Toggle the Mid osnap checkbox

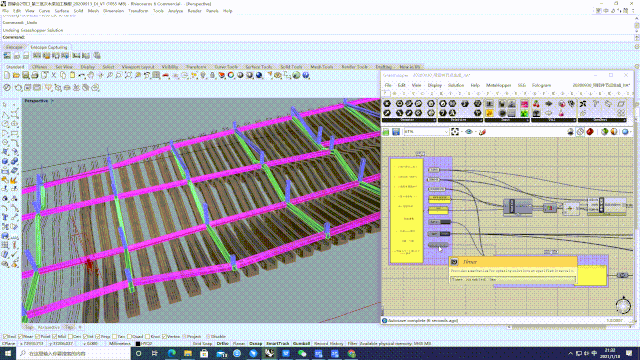pos(55,337)
